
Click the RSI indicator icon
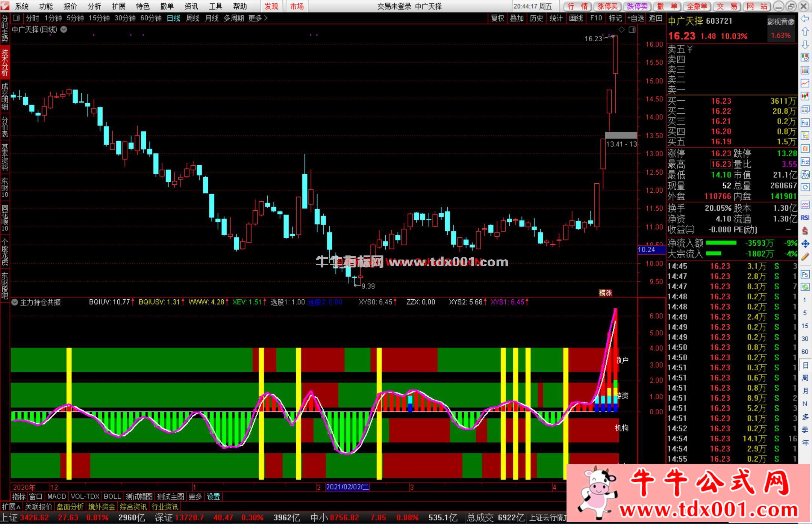pos(805,217)
